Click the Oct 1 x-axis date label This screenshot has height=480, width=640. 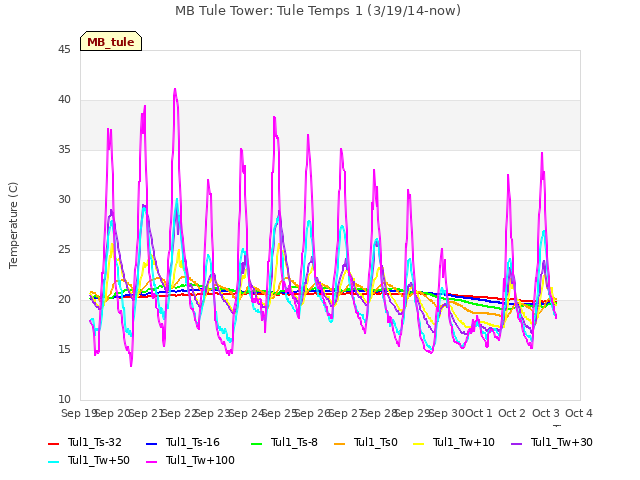[x=479, y=413]
